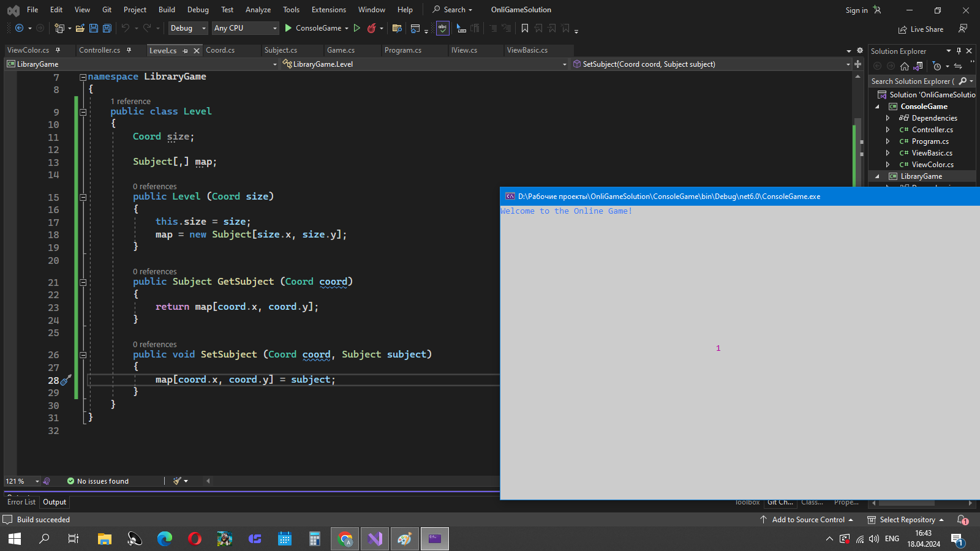Click the Solution Explorer Home icon
The height and width of the screenshot is (551, 980).
(905, 66)
